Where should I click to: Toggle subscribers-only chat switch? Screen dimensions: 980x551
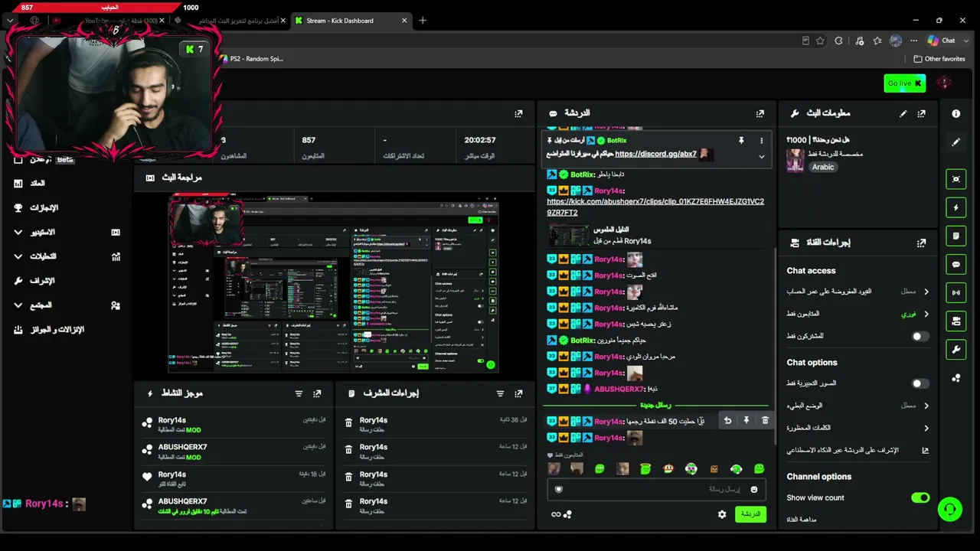[x=920, y=336]
